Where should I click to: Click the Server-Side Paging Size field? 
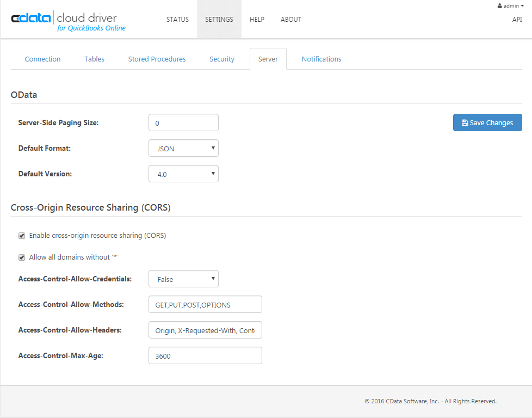[x=183, y=122]
